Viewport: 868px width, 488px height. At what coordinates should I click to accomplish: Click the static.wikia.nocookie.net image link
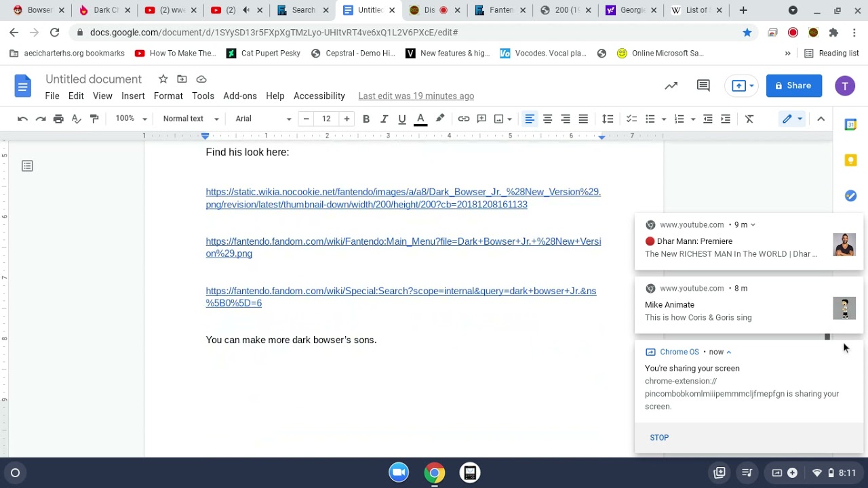[x=403, y=198]
